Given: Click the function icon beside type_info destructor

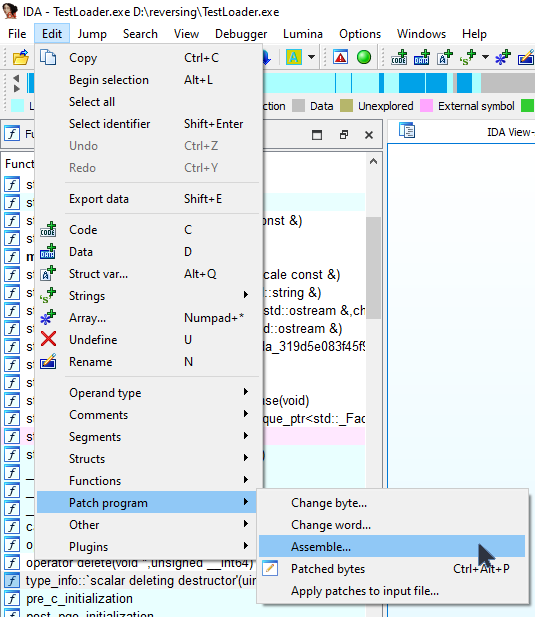Looking at the screenshot, I should pos(12,581).
